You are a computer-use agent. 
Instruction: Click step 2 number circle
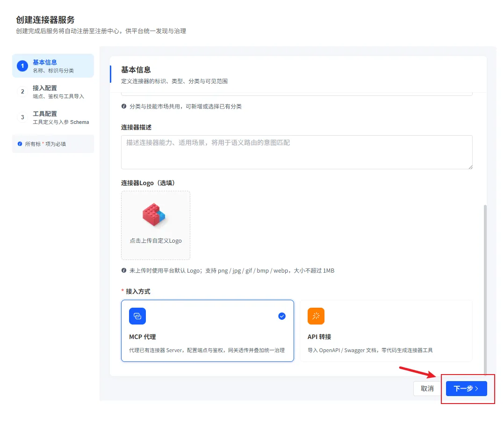[x=22, y=92]
